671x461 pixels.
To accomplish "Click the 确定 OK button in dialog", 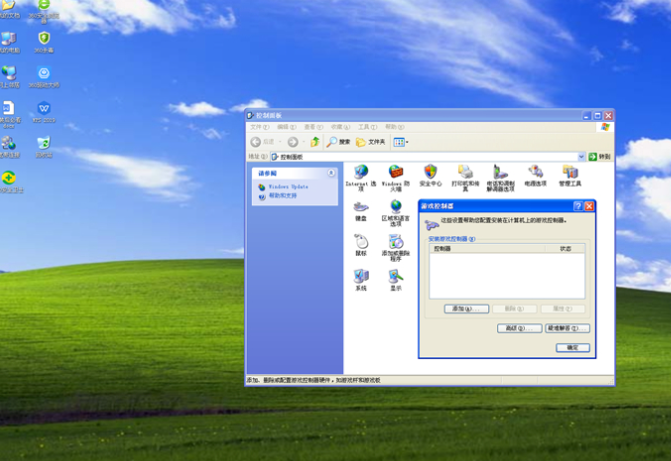I will coord(573,348).
